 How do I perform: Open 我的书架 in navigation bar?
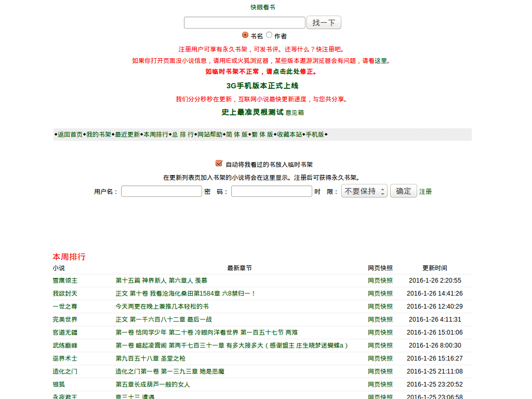click(99, 135)
